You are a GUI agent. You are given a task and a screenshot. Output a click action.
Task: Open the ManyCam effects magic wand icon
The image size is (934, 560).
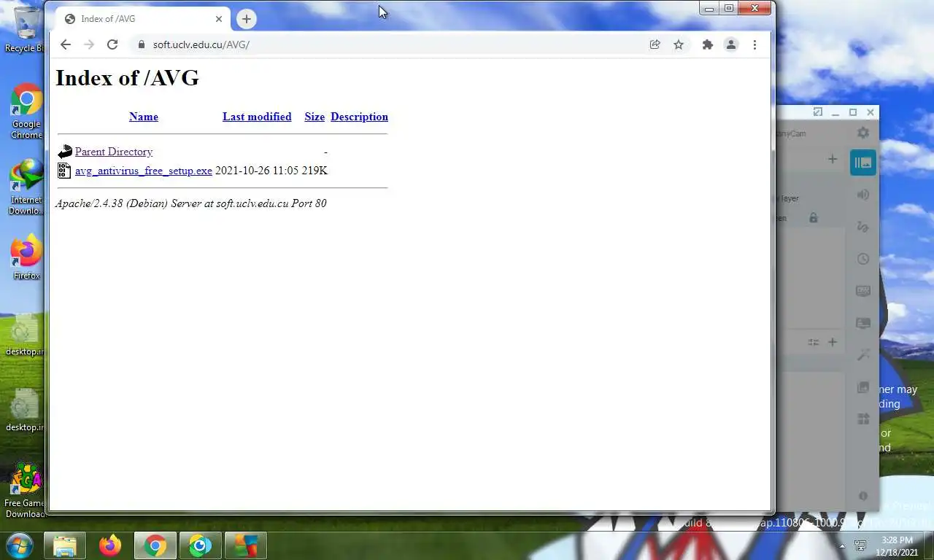click(863, 355)
